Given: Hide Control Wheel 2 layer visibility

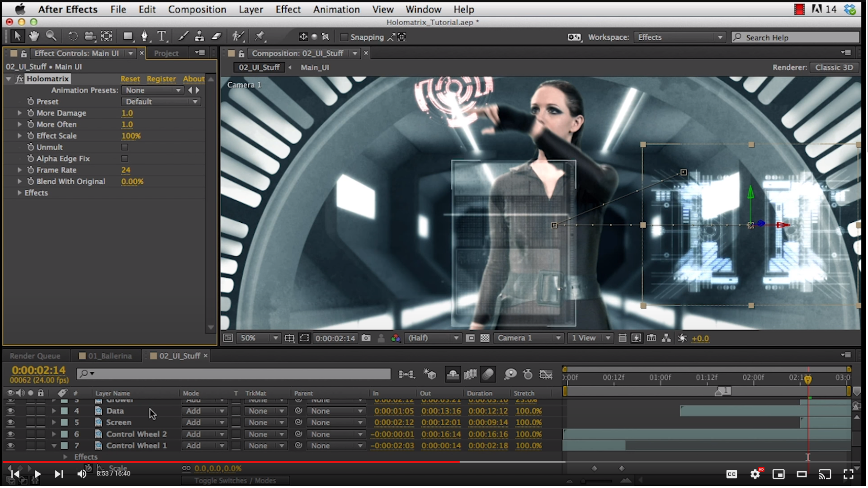Looking at the screenshot, I should [x=10, y=434].
